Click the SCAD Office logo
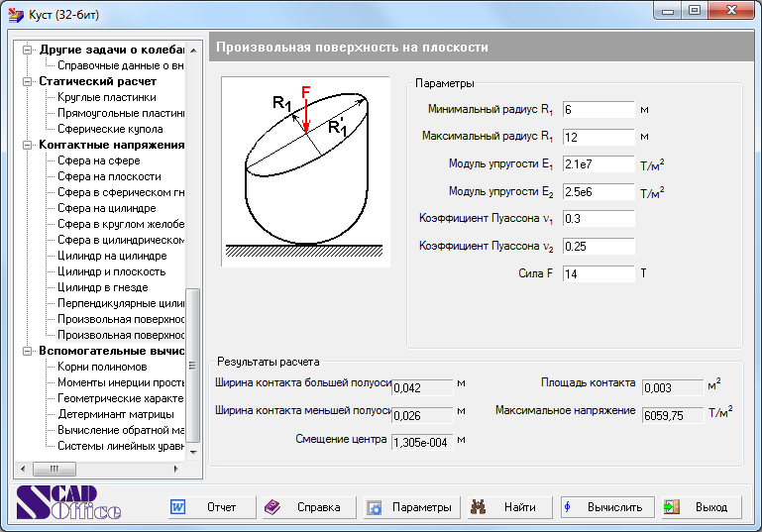 pyautogui.click(x=69, y=504)
